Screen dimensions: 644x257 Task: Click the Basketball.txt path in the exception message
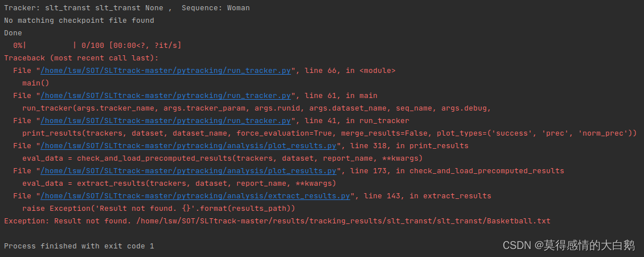[343, 221]
